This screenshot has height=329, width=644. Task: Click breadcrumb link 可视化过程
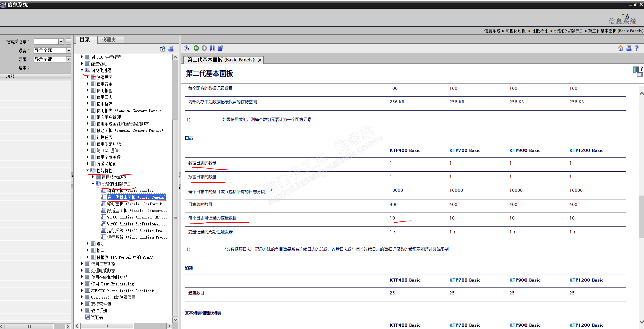(515, 31)
